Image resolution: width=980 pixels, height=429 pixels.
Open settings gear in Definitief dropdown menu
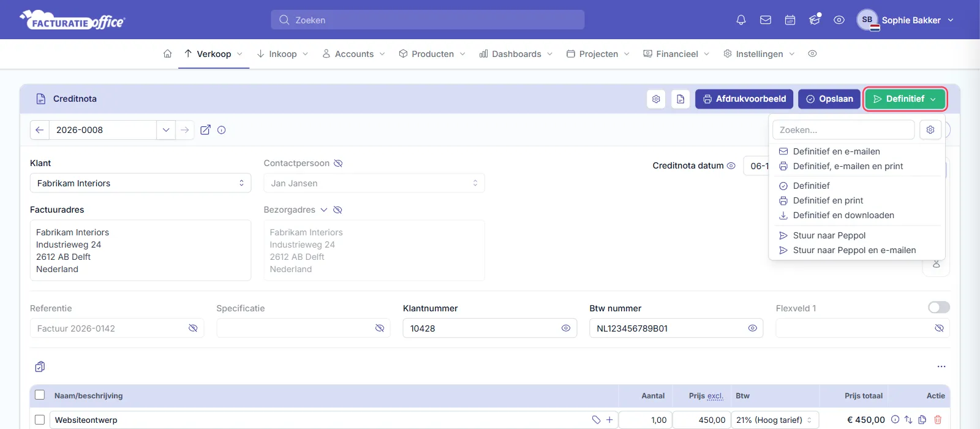930,130
